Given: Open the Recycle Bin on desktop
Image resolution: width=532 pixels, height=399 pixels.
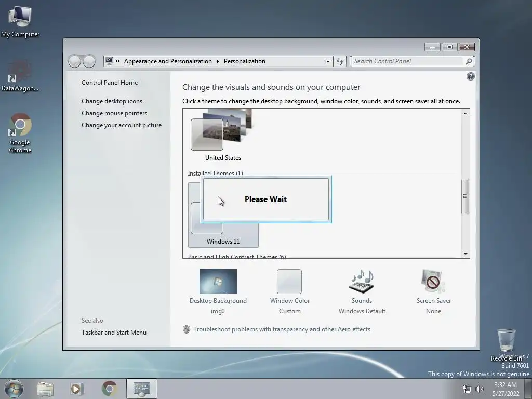Looking at the screenshot, I should tap(506, 345).
